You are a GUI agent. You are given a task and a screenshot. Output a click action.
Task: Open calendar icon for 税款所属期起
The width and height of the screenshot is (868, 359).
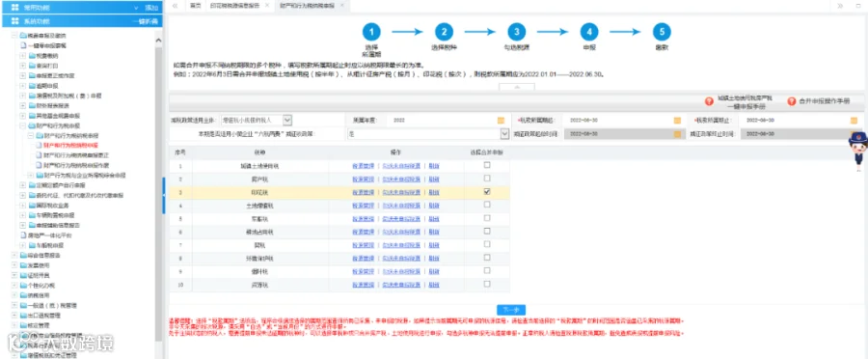click(x=677, y=121)
